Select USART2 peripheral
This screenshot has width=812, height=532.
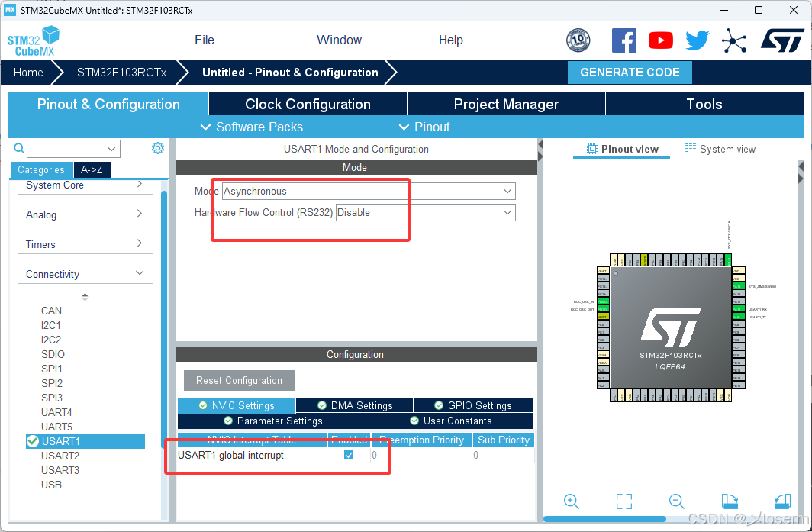(x=60, y=456)
